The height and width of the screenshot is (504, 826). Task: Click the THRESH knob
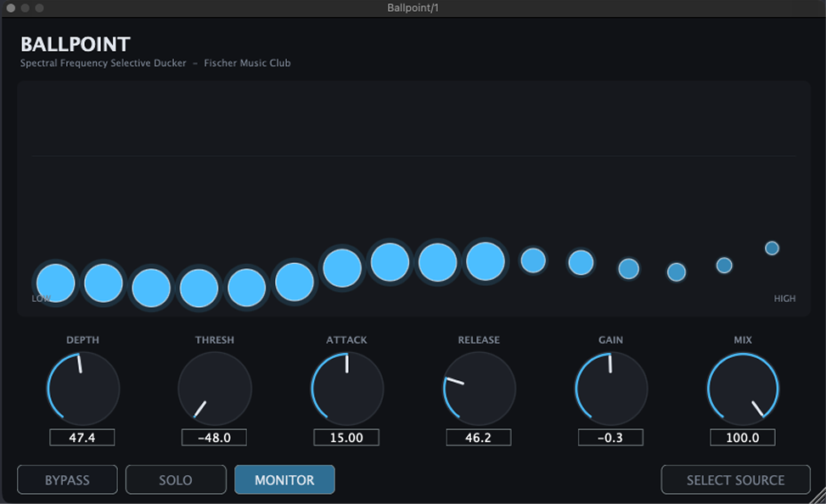coord(215,389)
